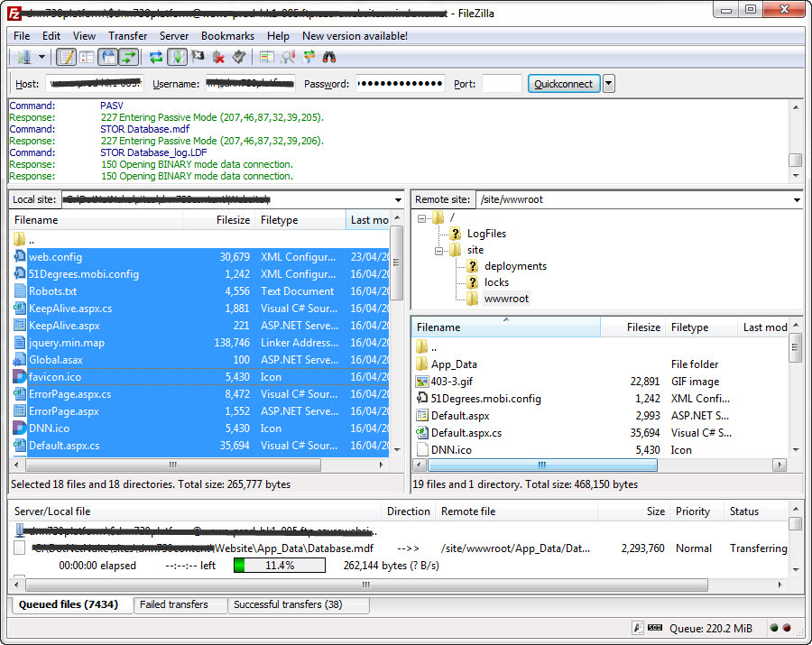
Task: Click the local parent folder icon
Action: point(20,239)
